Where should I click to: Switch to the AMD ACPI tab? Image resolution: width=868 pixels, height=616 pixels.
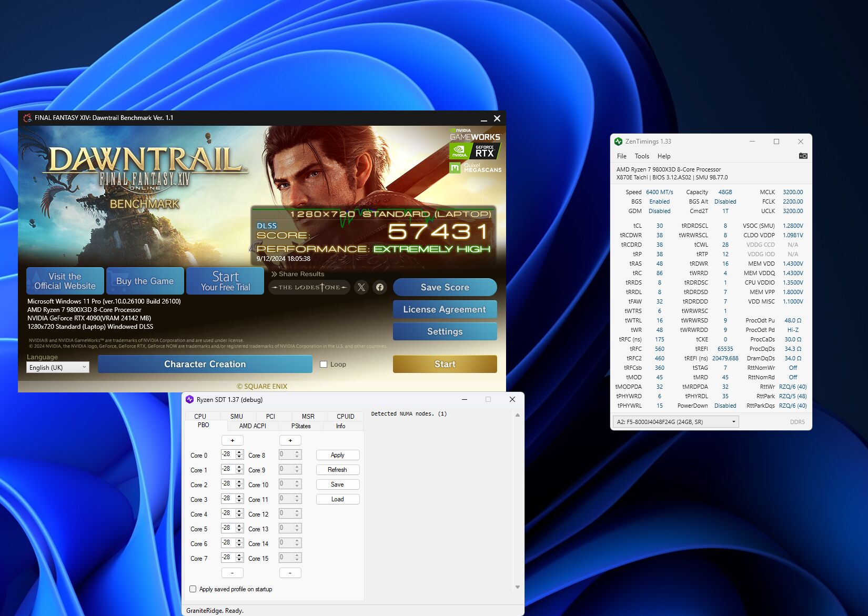[x=253, y=426]
